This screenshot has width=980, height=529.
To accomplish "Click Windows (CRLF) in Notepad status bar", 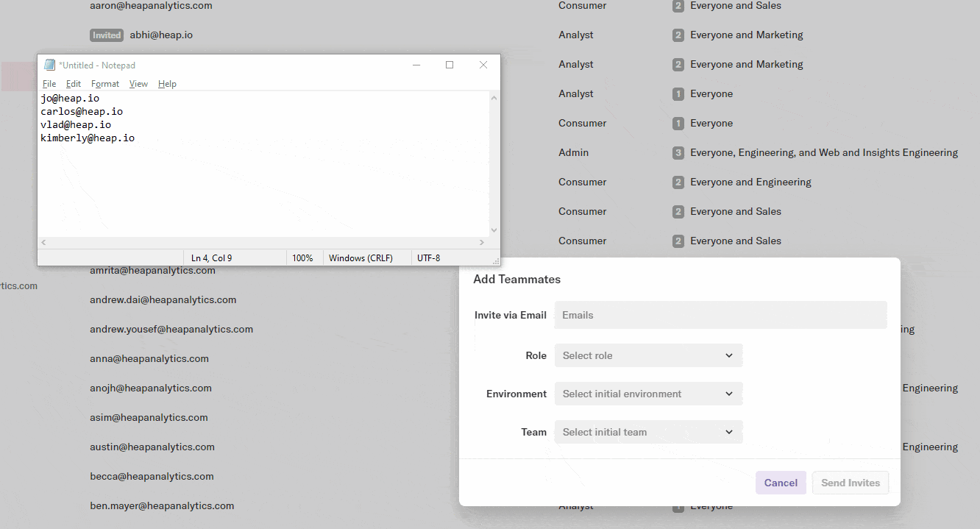I will pyautogui.click(x=361, y=258).
